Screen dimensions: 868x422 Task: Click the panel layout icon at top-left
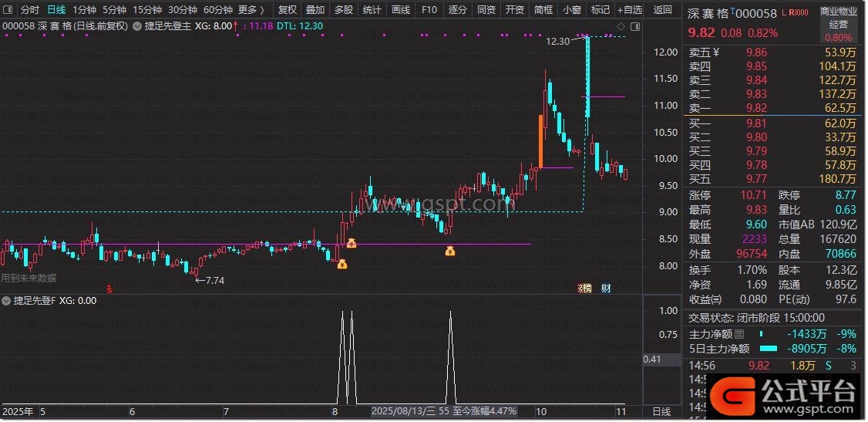click(x=8, y=10)
